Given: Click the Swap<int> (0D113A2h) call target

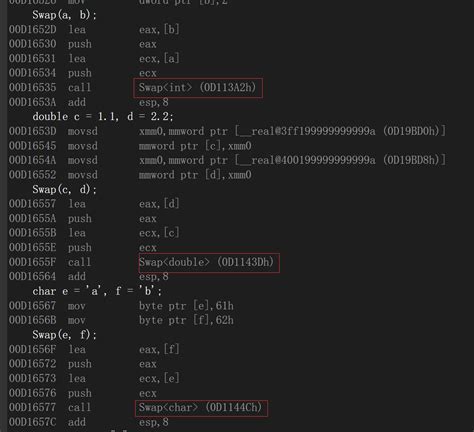Looking at the screenshot, I should 197,88.
